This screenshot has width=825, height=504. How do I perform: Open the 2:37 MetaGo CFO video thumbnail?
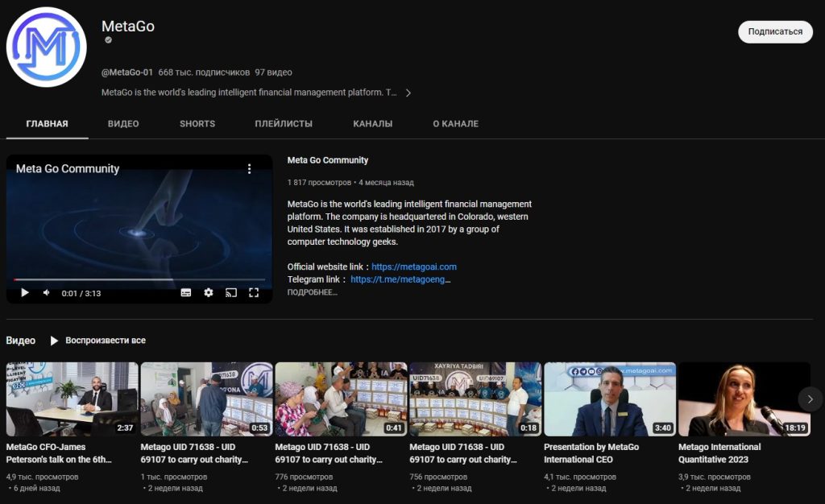tap(72, 399)
